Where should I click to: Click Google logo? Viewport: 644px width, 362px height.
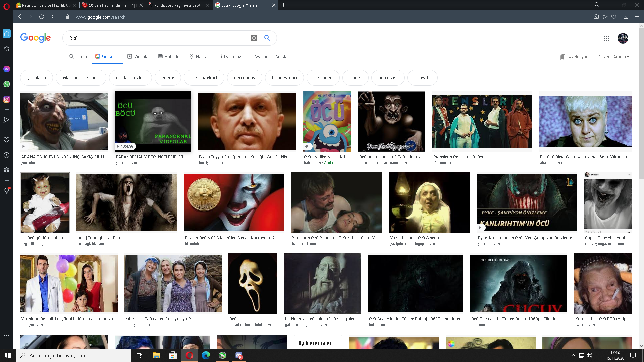(36, 38)
